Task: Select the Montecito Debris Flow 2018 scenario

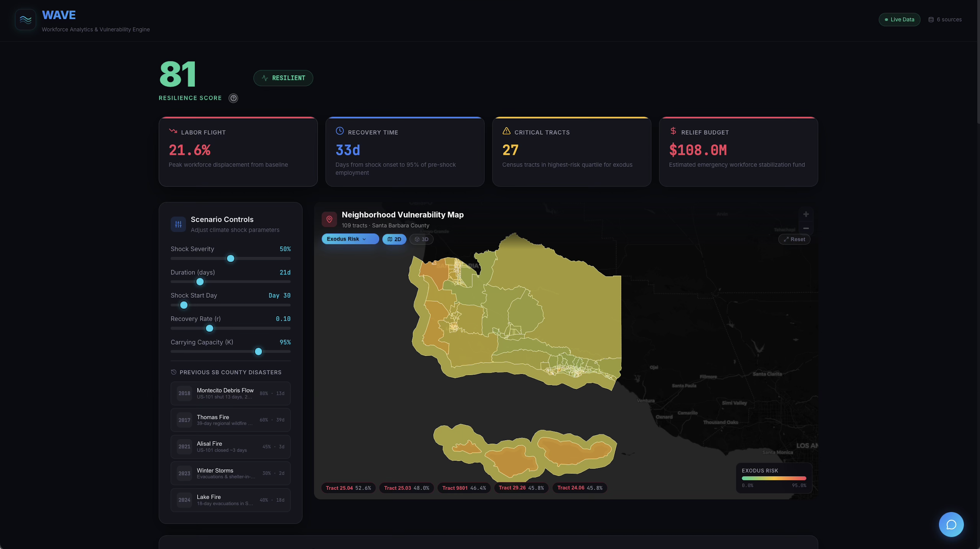Action: click(x=230, y=393)
